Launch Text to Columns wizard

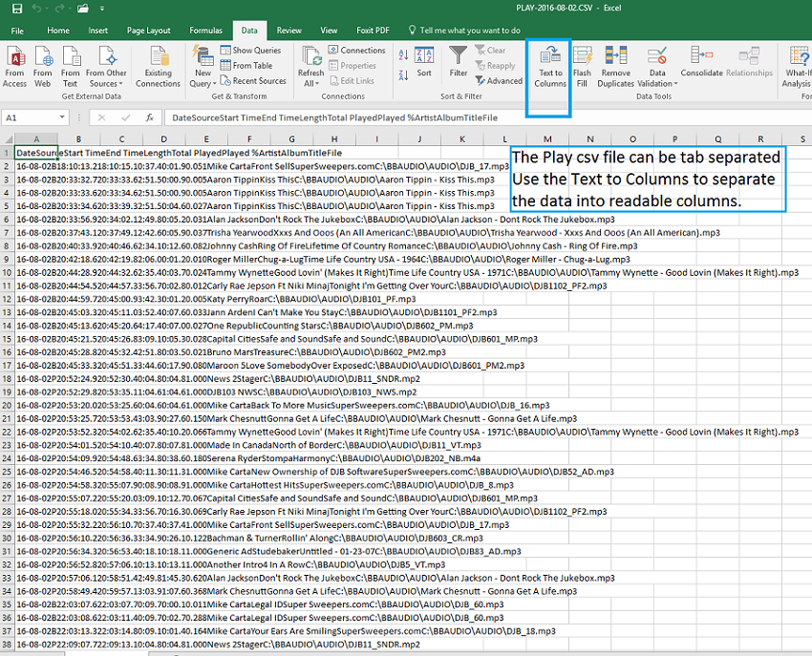coord(550,67)
